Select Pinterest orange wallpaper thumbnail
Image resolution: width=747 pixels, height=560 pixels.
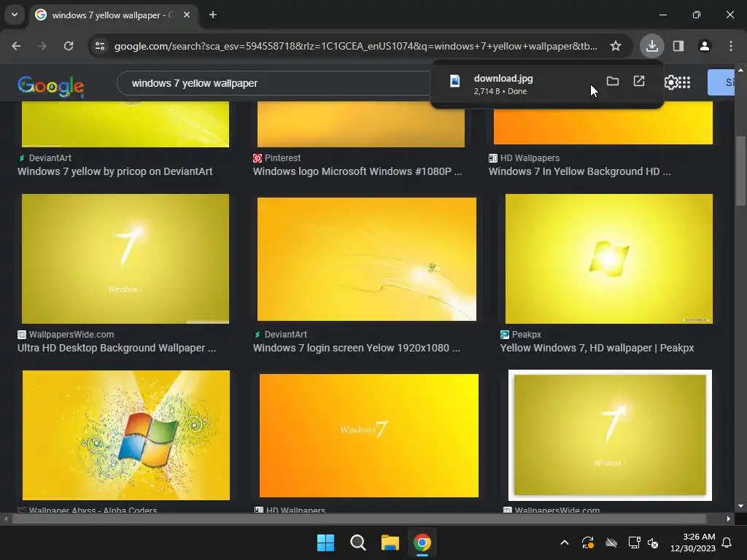(x=361, y=124)
